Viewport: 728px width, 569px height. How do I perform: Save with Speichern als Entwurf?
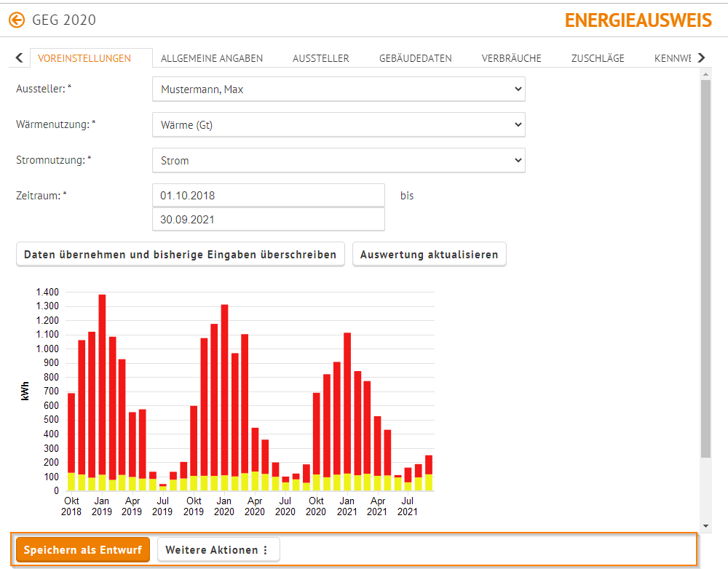pyautogui.click(x=83, y=550)
